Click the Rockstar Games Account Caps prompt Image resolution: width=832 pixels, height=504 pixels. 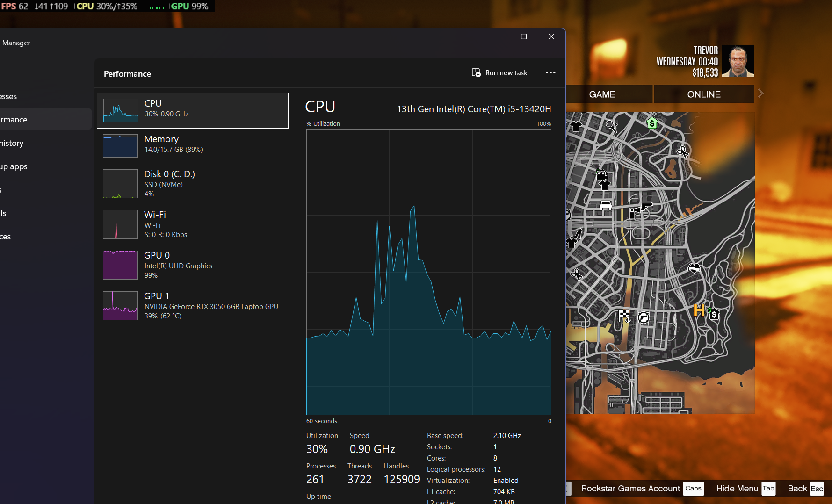642,489
